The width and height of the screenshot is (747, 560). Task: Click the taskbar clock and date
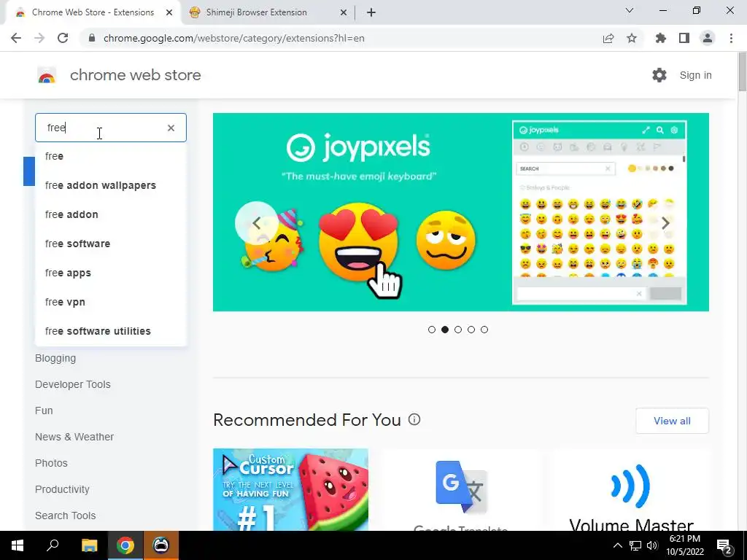pos(684,545)
